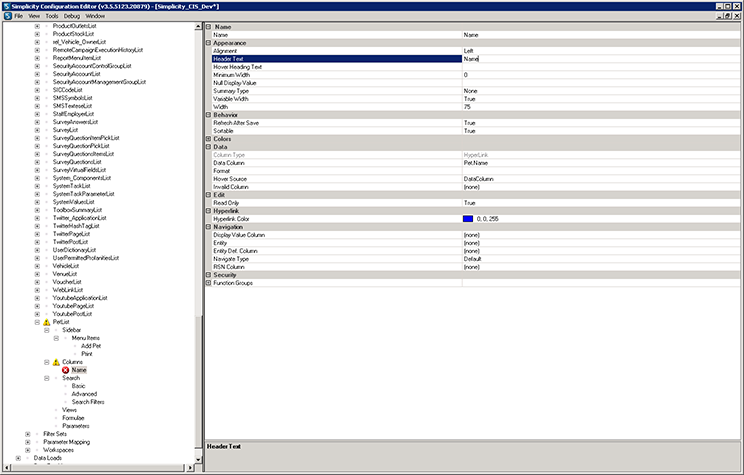Screen dimensions: 744x475
Task: Select the Advanced search node
Action: (x=84, y=394)
